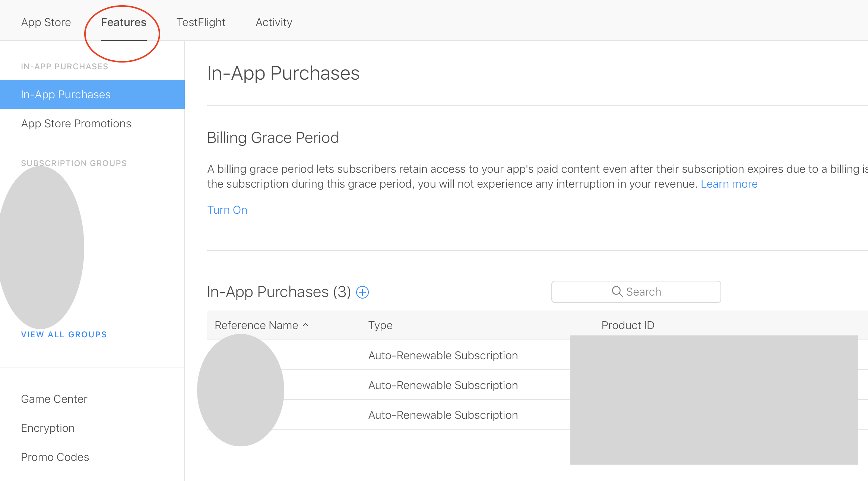Open Game Center section
Viewport: 868px width, 481px height.
(54, 399)
